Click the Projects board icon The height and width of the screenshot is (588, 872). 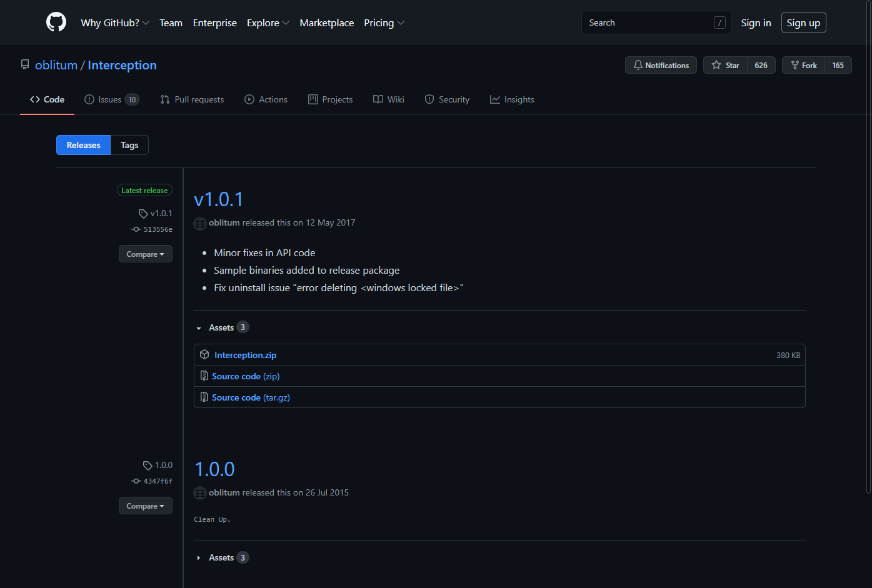pyautogui.click(x=313, y=99)
